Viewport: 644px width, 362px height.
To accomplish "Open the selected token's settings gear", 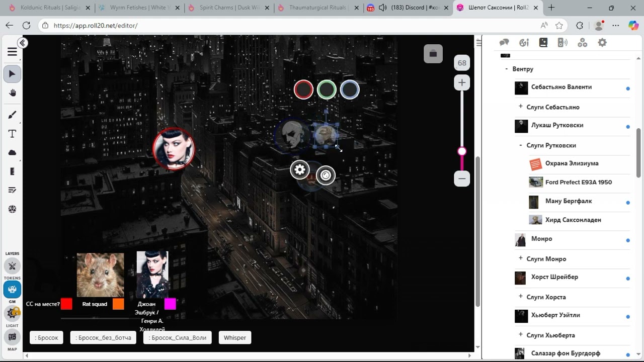I will click(300, 169).
